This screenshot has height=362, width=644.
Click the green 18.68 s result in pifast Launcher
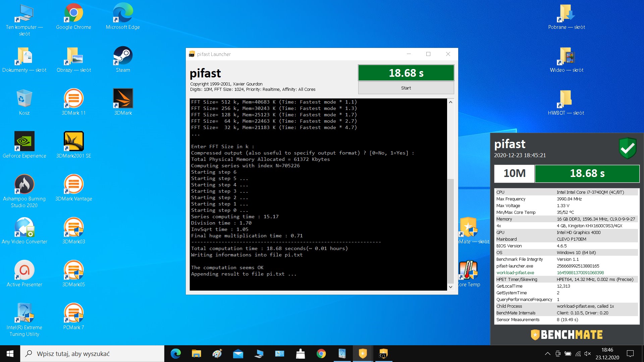pyautogui.click(x=406, y=73)
